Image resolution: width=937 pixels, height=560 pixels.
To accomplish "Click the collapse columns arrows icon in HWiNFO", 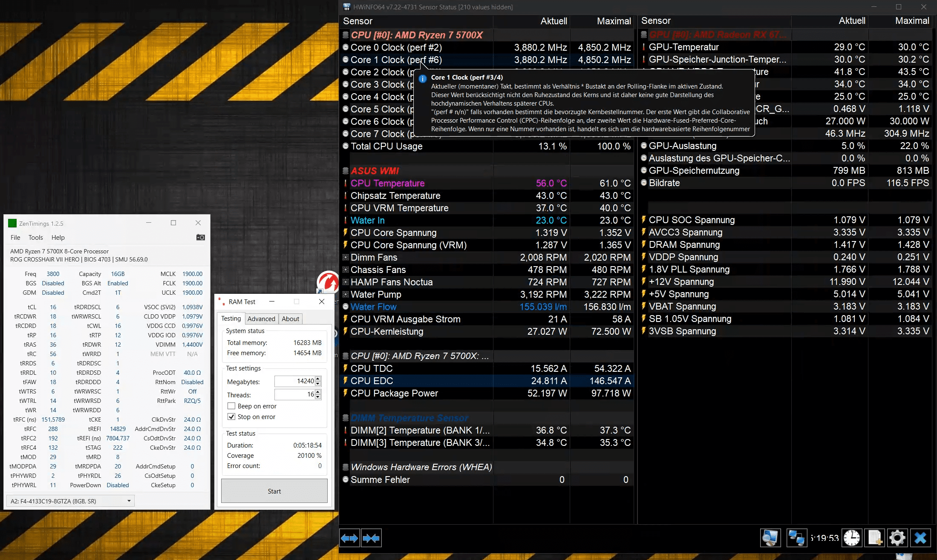I will point(371,538).
